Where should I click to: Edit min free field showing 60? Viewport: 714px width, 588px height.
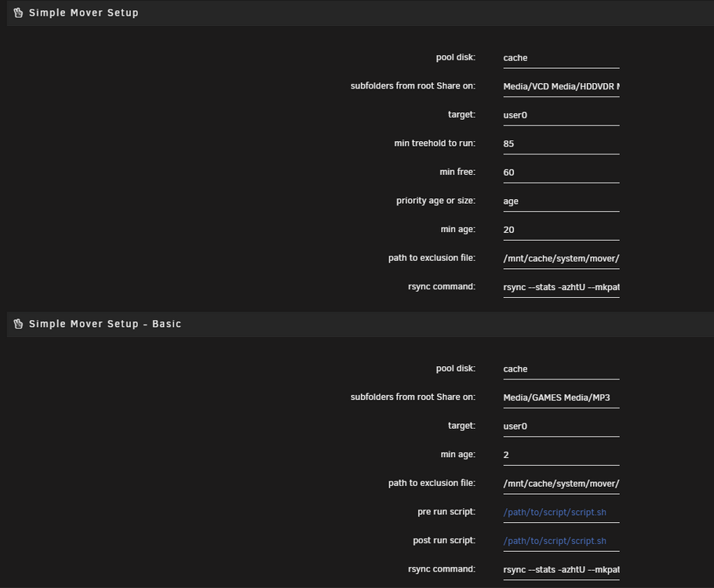pos(561,173)
